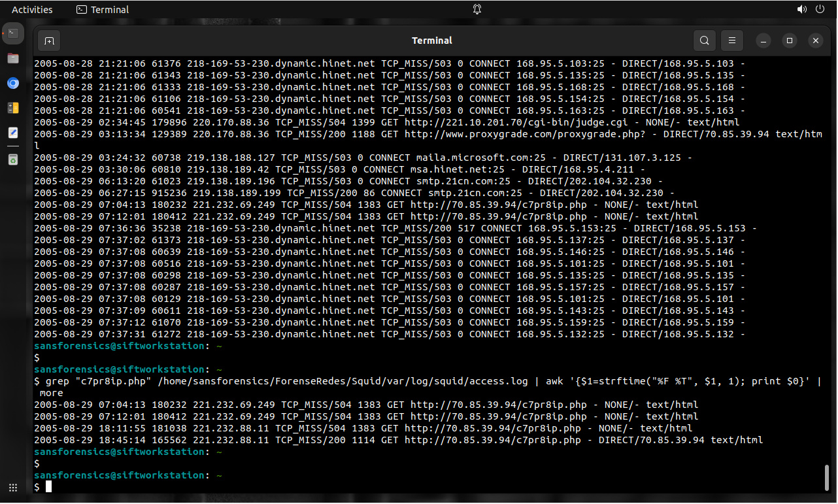Image resolution: width=838 pixels, height=504 pixels.
Task: Open the Trash from the dock
Action: [13, 159]
